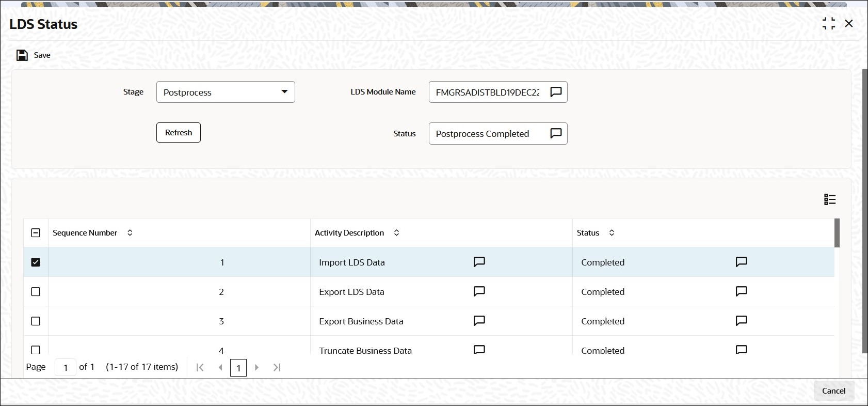Open comment popup for LDS Module Name field
The width and height of the screenshot is (868, 406).
click(x=556, y=92)
